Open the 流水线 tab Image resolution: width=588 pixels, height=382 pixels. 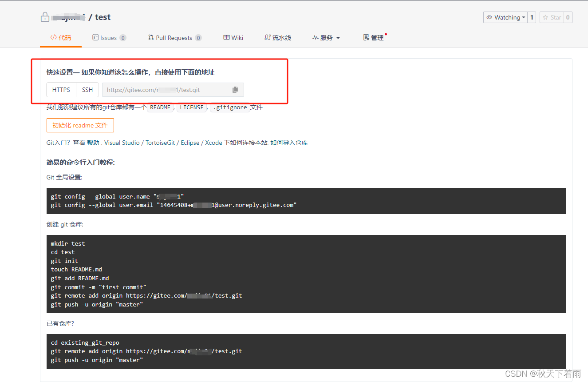pyautogui.click(x=278, y=38)
